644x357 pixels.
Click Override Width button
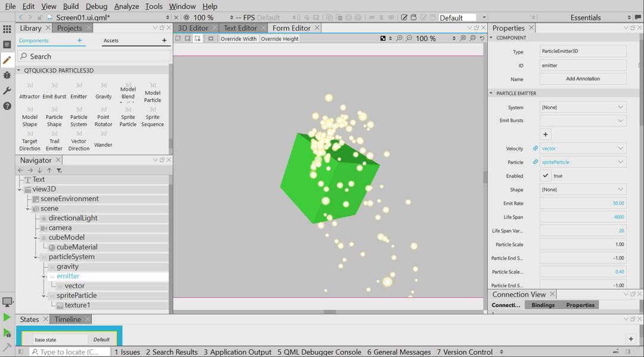point(239,39)
